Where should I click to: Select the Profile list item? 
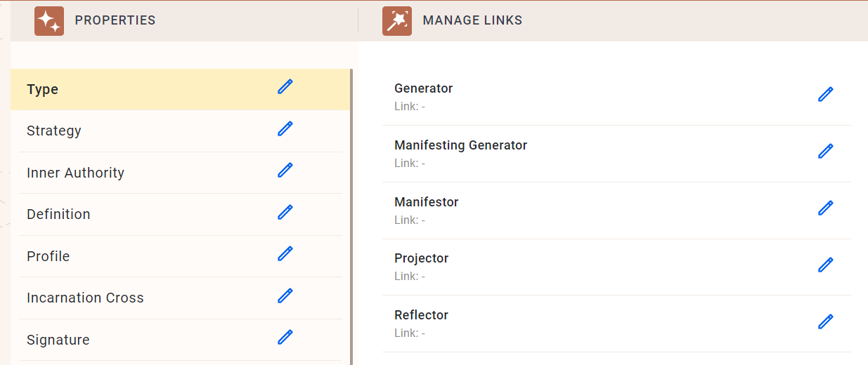point(180,256)
